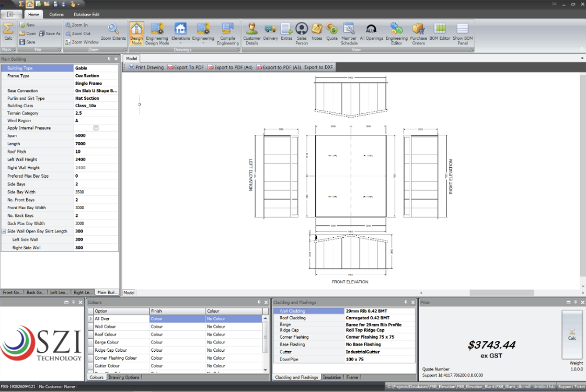Open quick access toolbar customize arrow
Screen dimensions: 586x392
coord(78,4)
